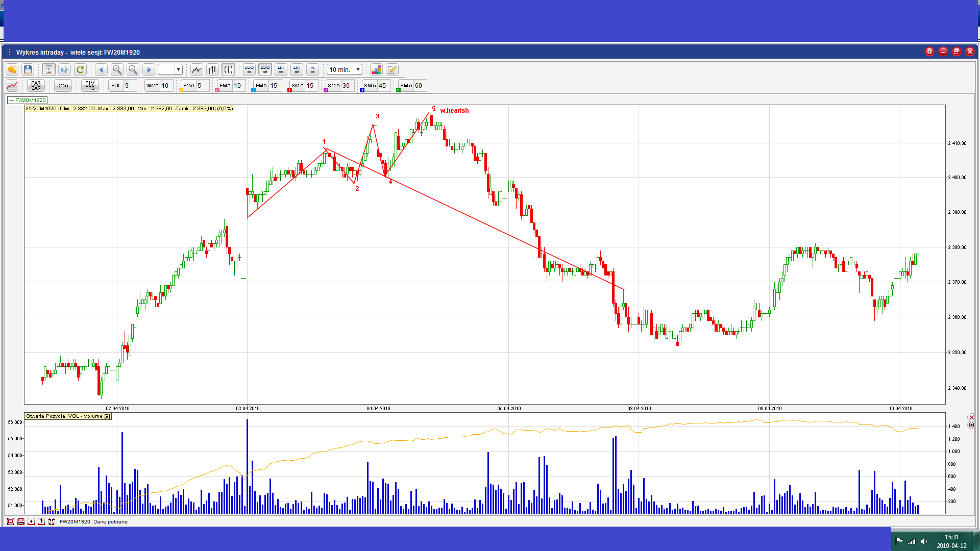Switch to line chart style icon
The width and height of the screenshot is (980, 551).
click(x=197, y=69)
